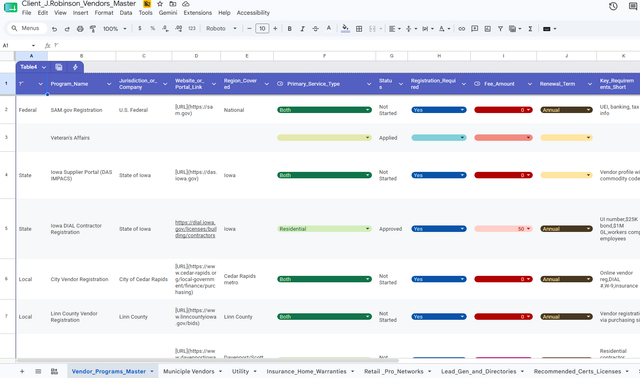
Task: Open empty service type dropdown in Veteran's Affairs row
Action: click(x=324, y=138)
